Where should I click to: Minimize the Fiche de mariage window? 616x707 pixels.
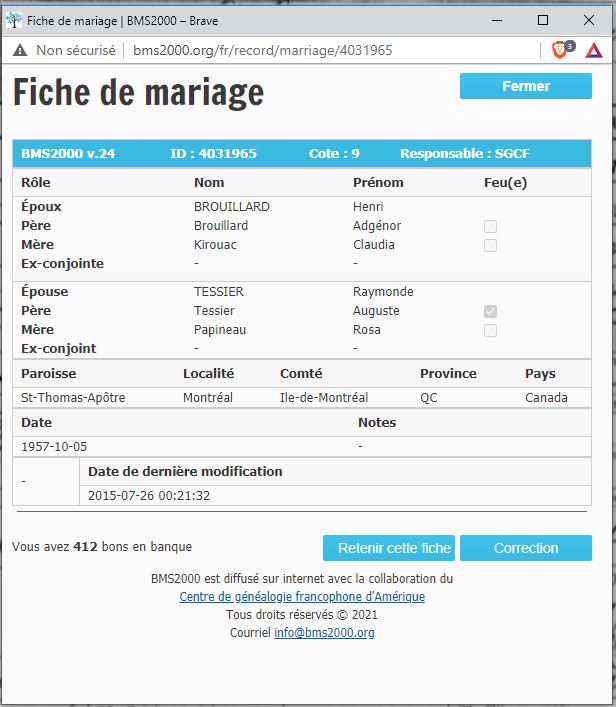497,20
